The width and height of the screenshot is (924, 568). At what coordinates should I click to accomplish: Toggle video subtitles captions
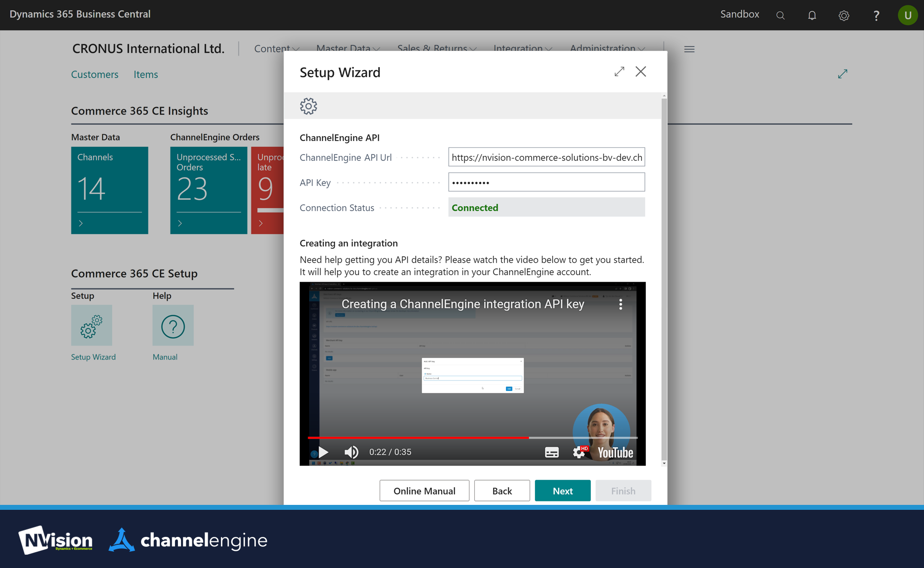(551, 452)
